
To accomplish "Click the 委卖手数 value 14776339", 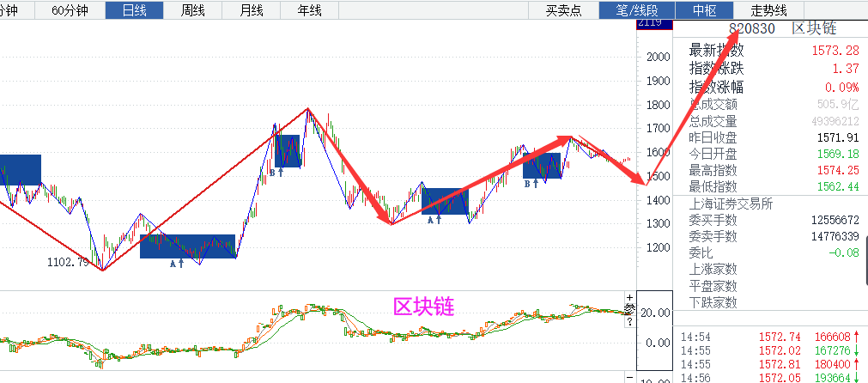I will coord(835,236).
